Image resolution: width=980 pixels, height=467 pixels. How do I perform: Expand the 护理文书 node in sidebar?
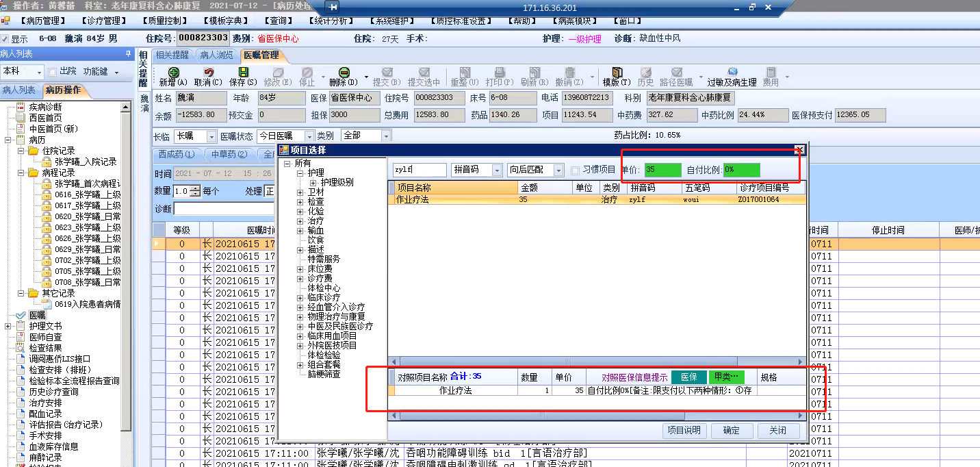click(8, 326)
